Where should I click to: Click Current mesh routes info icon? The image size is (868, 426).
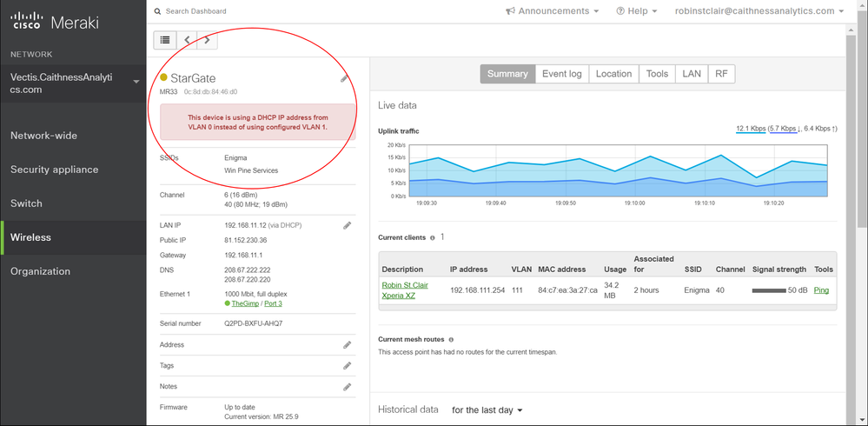pos(451,340)
